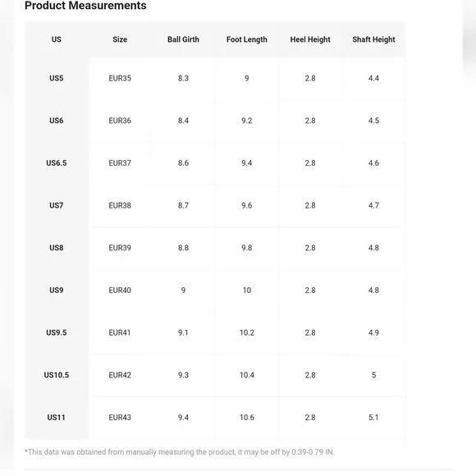This screenshot has width=476, height=476.
Task: Select the US6.5 row label
Action: [56, 163]
